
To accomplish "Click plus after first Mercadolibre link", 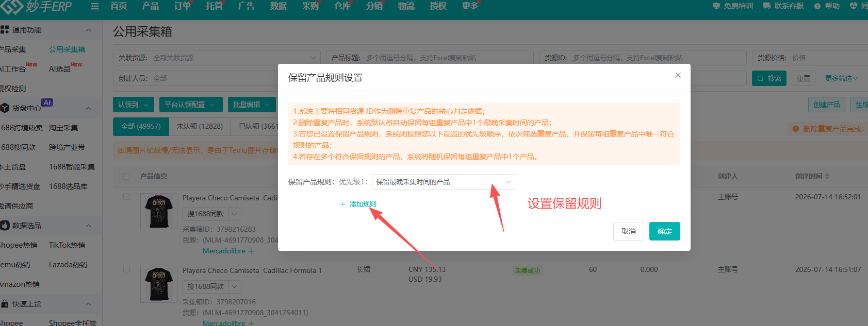I will point(251,251).
